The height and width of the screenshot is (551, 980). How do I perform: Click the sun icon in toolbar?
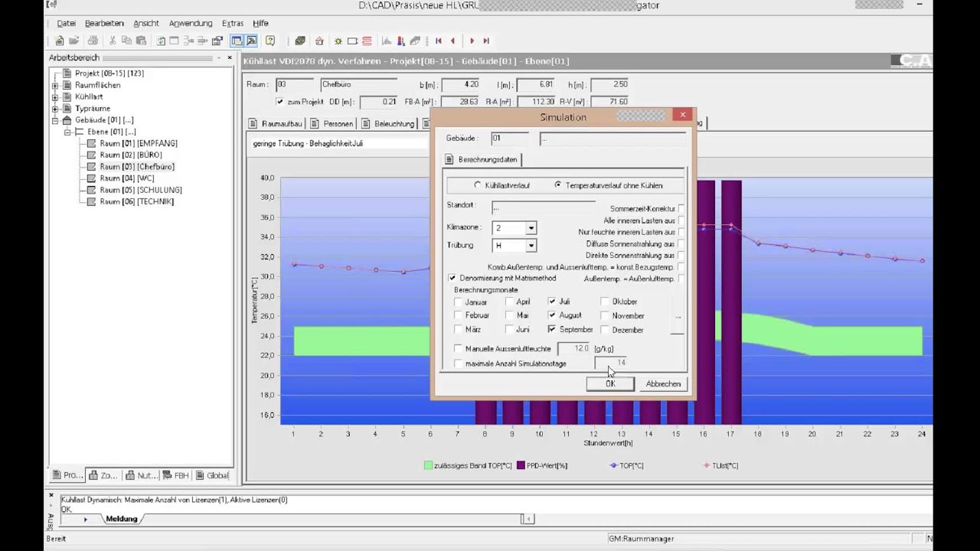338,41
